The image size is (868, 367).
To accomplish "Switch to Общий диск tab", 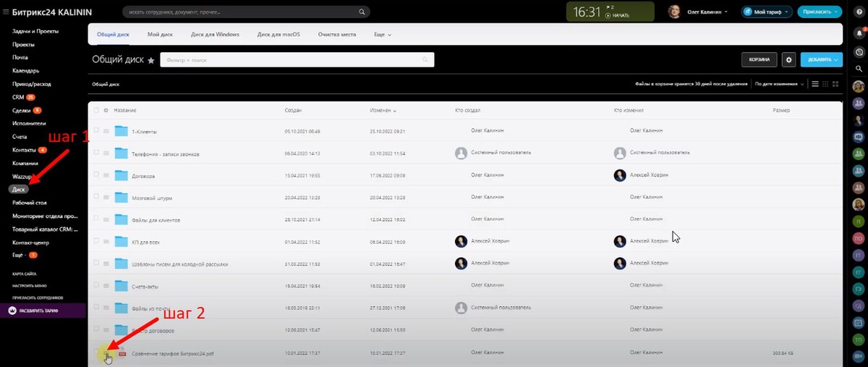I will pos(113,35).
